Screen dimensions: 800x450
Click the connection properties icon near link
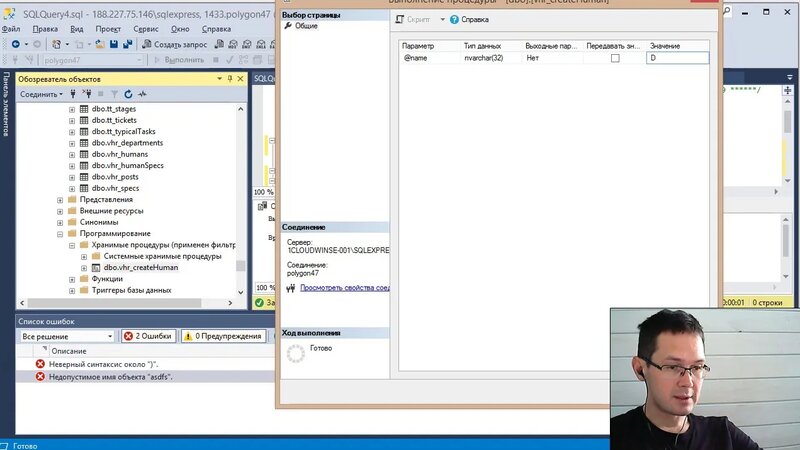click(291, 288)
